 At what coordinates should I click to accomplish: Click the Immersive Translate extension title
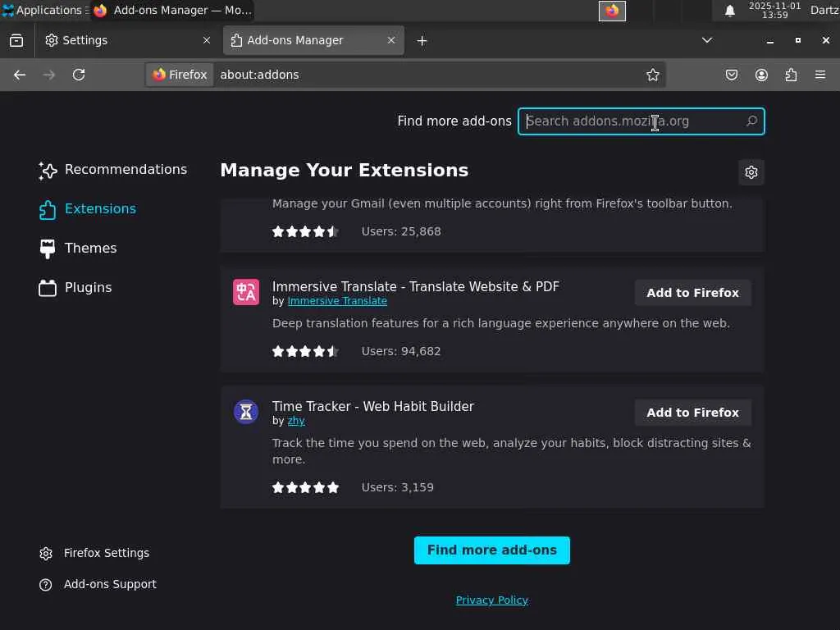[x=416, y=286]
